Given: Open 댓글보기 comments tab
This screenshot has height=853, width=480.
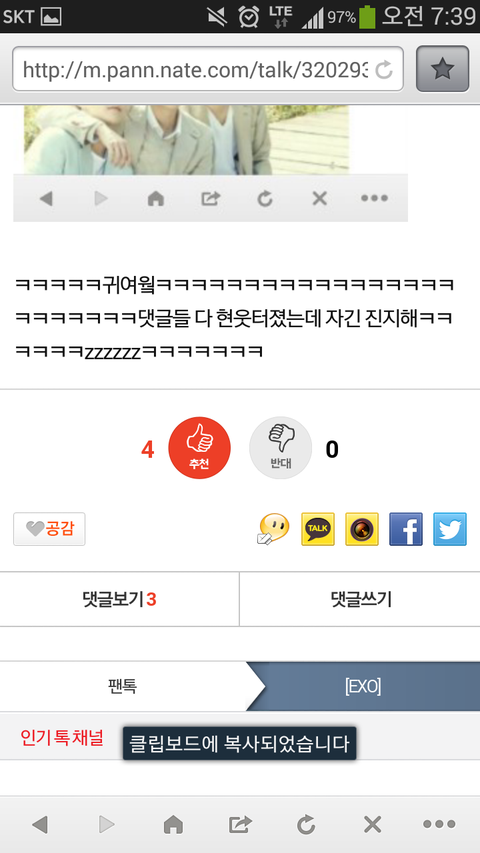Looking at the screenshot, I should click(119, 599).
